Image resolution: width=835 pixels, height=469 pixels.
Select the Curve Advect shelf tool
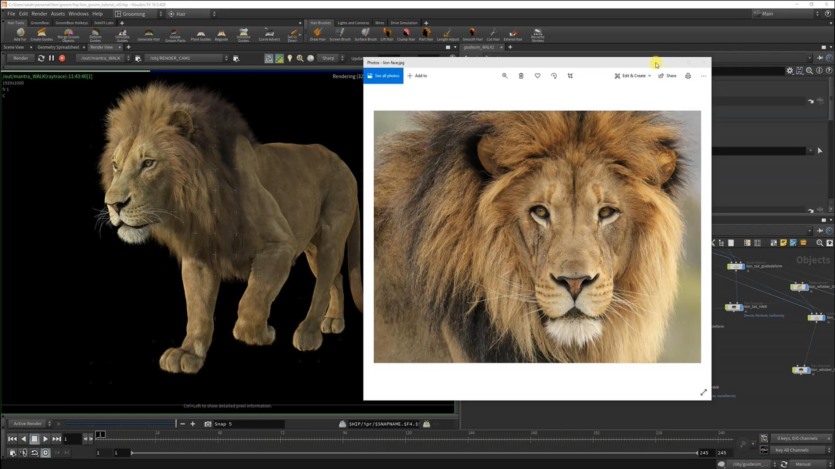coord(269,35)
